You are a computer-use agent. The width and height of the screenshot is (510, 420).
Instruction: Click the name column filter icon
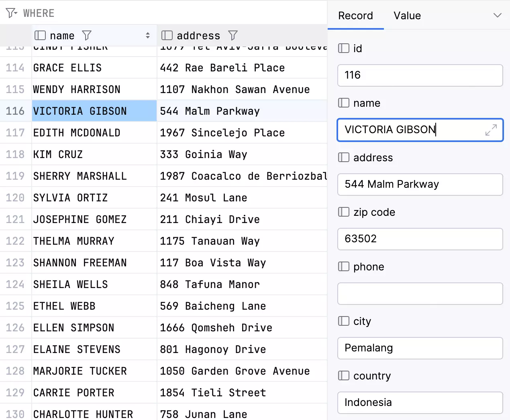[87, 36]
